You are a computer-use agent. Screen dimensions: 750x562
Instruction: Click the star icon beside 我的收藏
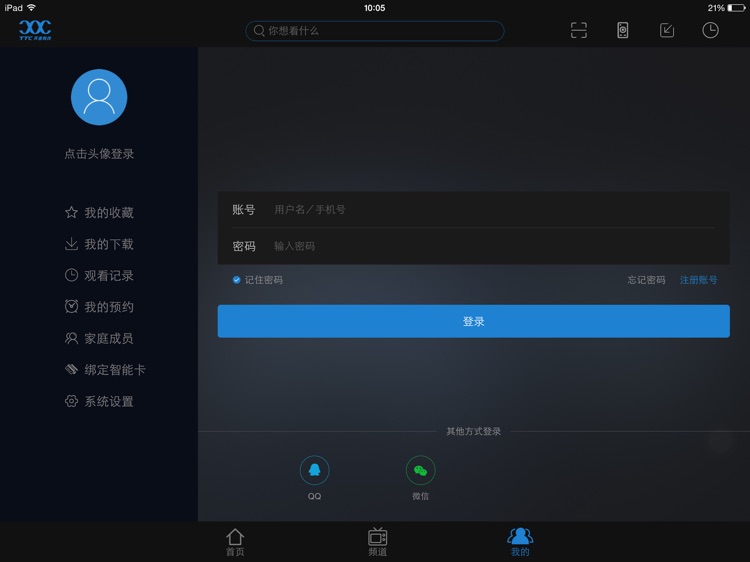tap(71, 212)
